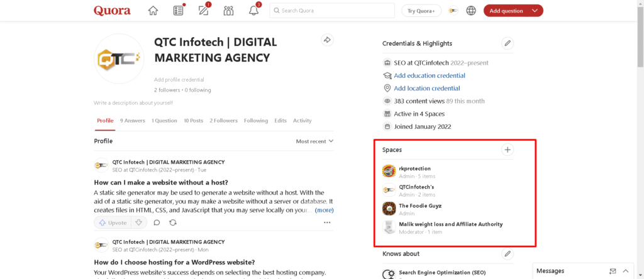
Task: Edit Credentials & Highlights with pencil icon
Action: tap(508, 43)
